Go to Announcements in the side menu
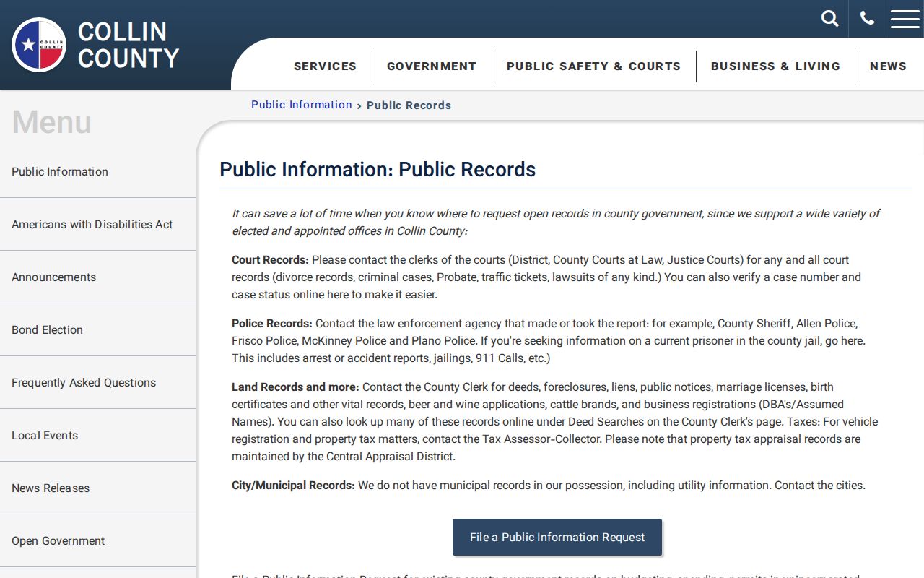 coord(98,277)
